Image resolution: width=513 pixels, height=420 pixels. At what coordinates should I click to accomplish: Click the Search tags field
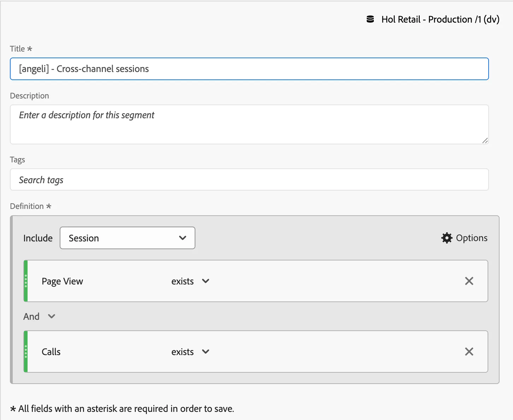(x=249, y=180)
